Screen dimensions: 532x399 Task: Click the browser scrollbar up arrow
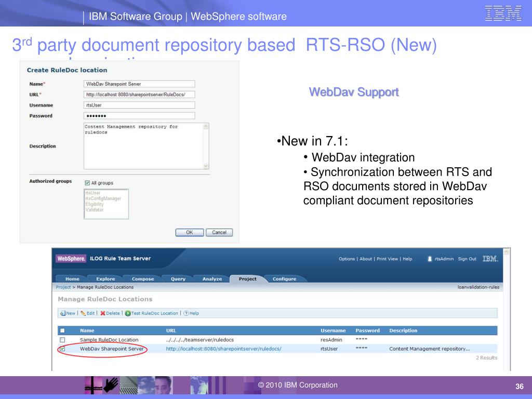click(507, 252)
